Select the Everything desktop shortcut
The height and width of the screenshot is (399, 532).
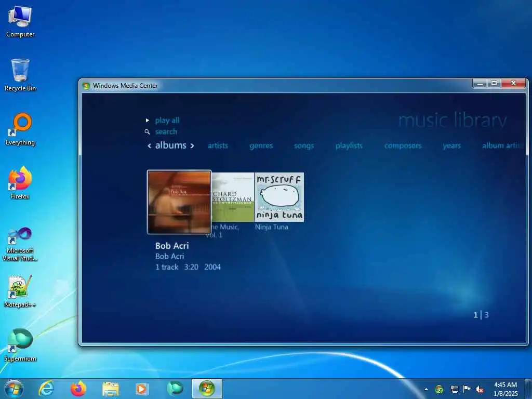click(x=20, y=129)
